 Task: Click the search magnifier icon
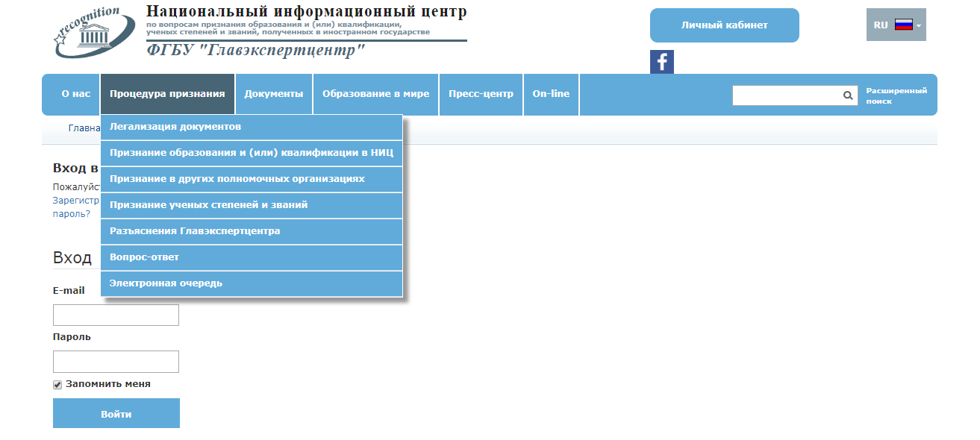point(848,95)
